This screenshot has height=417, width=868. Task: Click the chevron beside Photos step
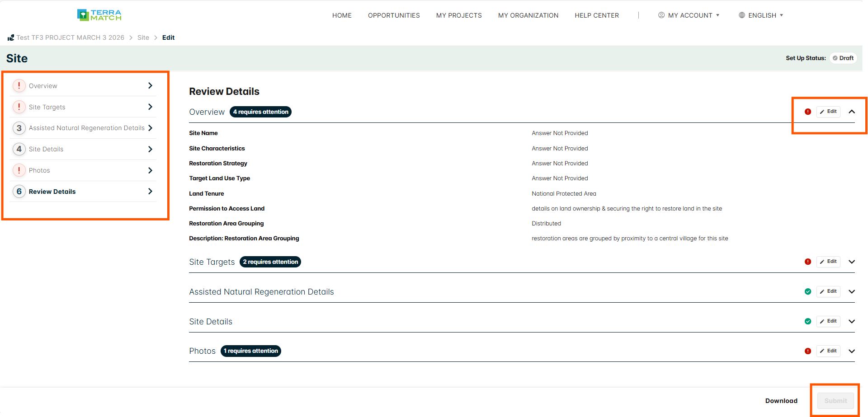coord(150,170)
